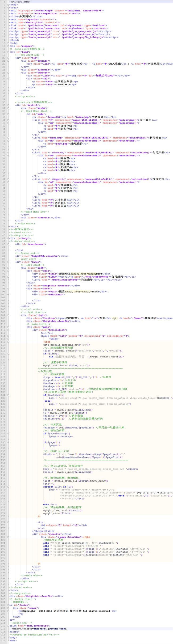Place cursor on the DOCTYPE html line

click(x=20, y=2)
